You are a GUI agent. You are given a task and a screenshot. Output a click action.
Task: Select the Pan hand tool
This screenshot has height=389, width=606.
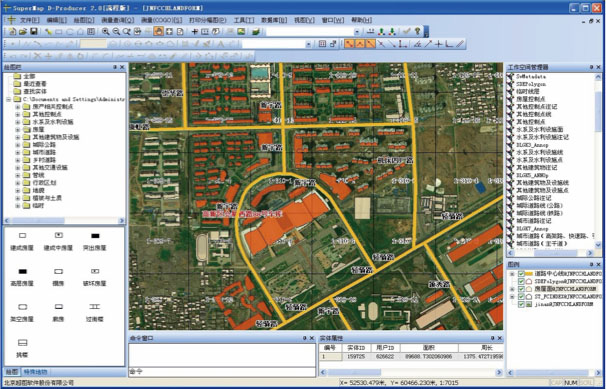tap(158, 32)
